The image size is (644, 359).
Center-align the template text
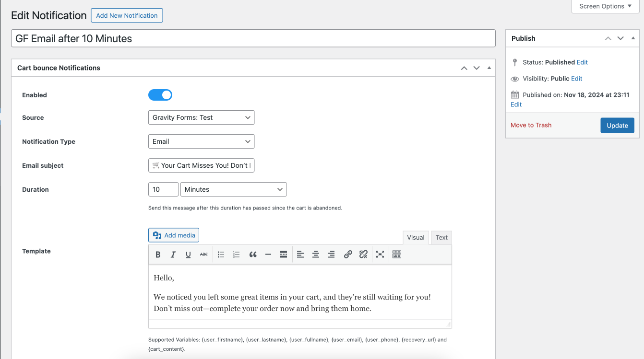pyautogui.click(x=316, y=255)
